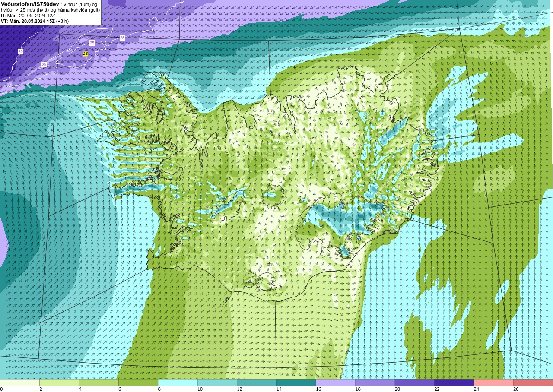Click the "Vindur (10m) og" header text
553x392 pixels.
pyautogui.click(x=80, y=4)
